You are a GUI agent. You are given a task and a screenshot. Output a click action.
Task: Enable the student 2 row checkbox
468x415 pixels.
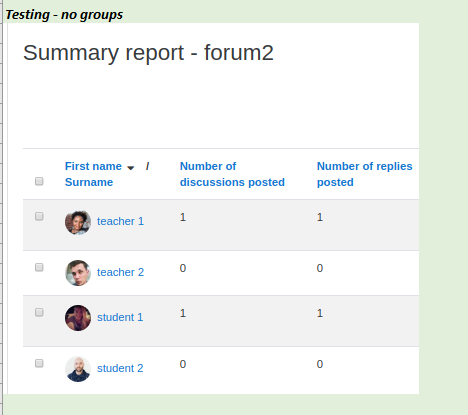click(39, 363)
